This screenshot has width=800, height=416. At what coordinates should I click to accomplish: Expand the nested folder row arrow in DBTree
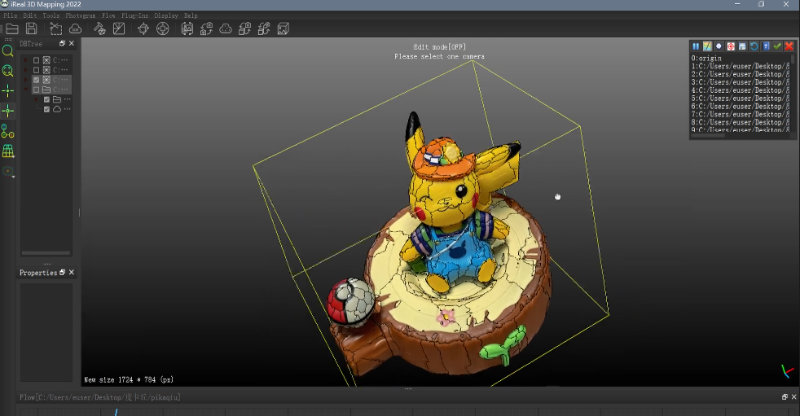tap(36, 100)
